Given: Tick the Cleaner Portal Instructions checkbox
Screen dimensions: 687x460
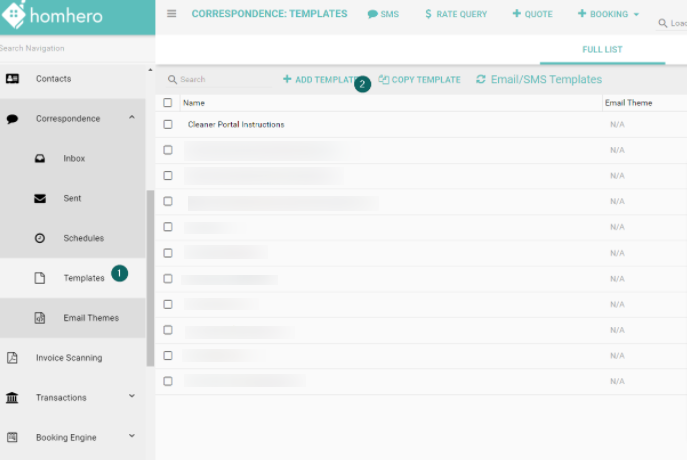Looking at the screenshot, I should 168,124.
